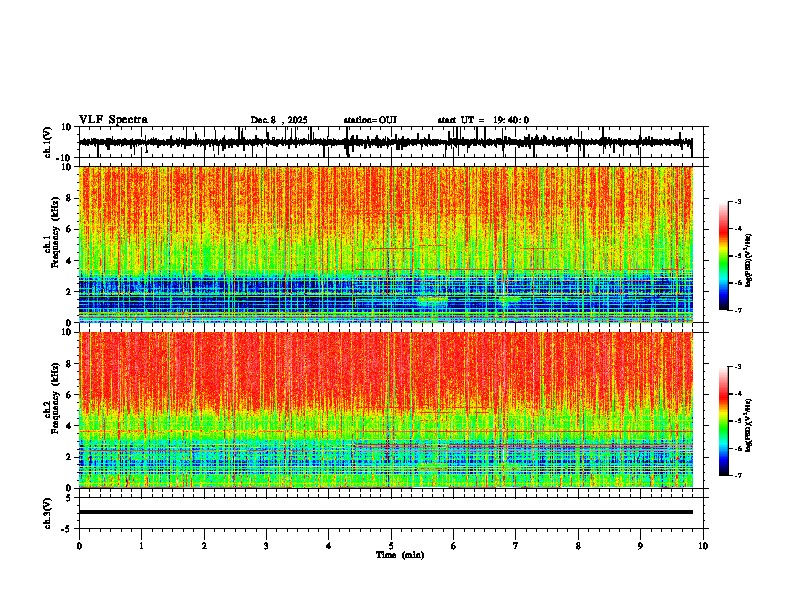Click the "station=OUI" label
The height and width of the screenshot is (612, 792).
tap(370, 120)
